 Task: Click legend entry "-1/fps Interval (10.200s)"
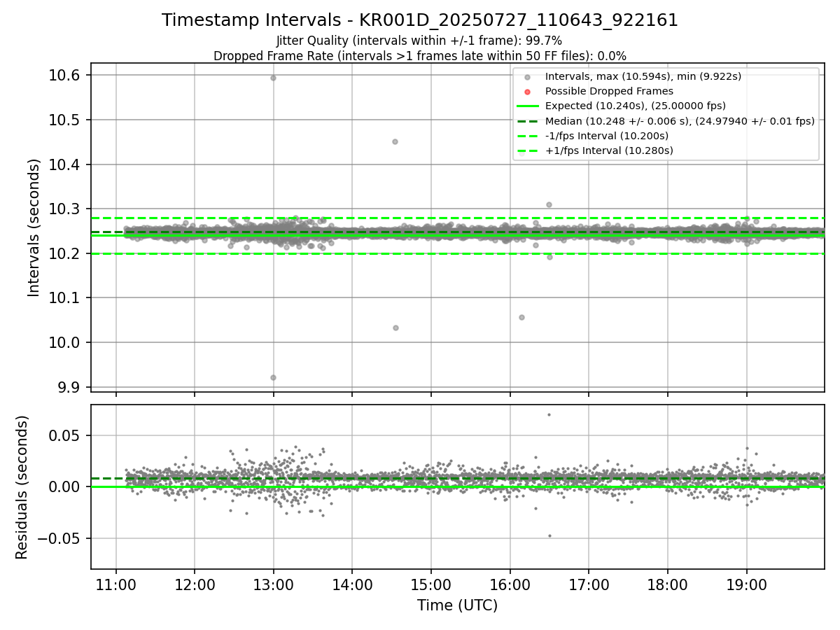pos(607,136)
